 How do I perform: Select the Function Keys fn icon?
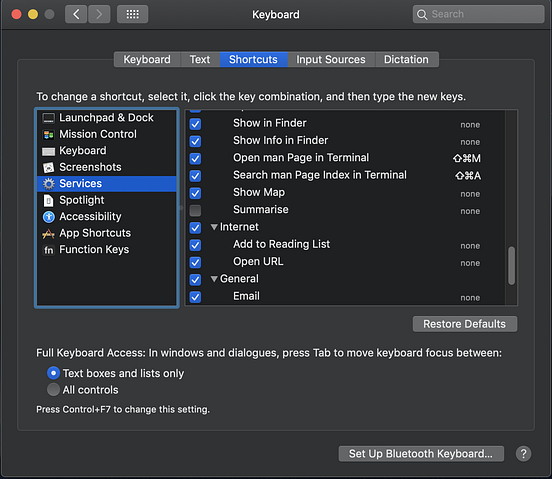[49, 250]
